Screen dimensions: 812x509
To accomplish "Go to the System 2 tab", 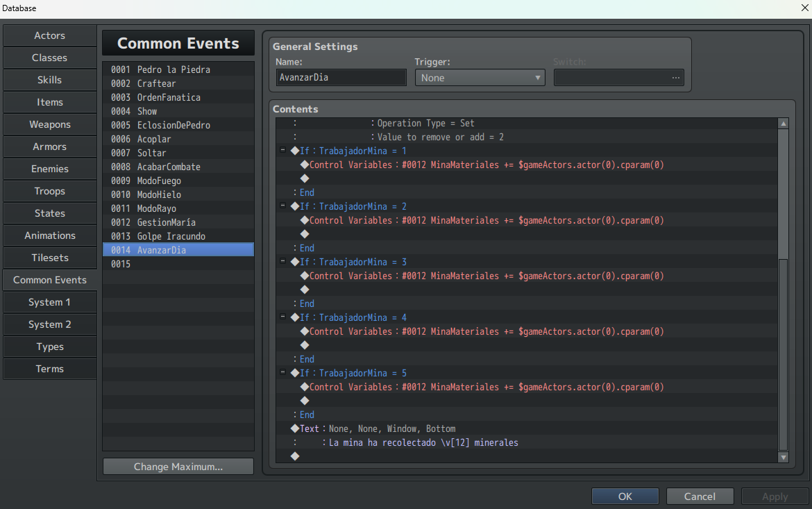I will click(x=50, y=324).
